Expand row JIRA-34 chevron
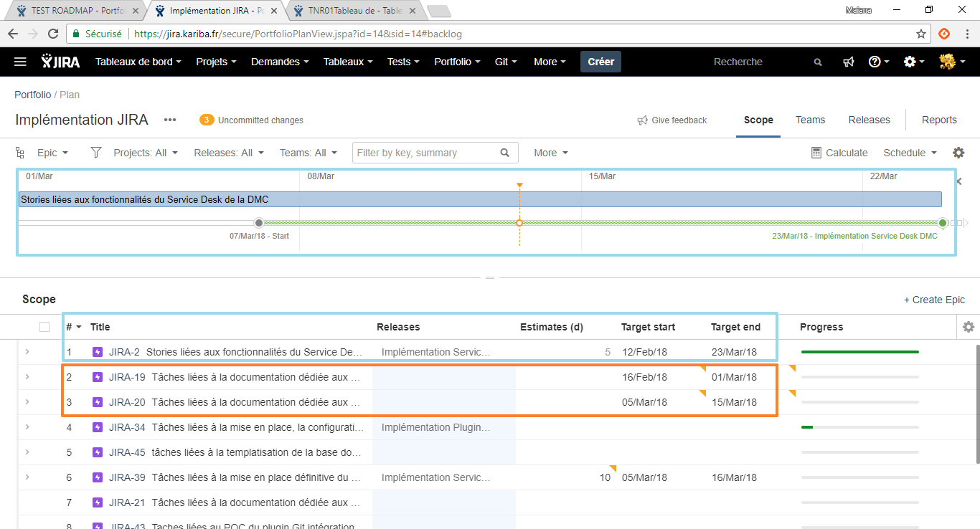This screenshot has width=980, height=529. [x=27, y=427]
